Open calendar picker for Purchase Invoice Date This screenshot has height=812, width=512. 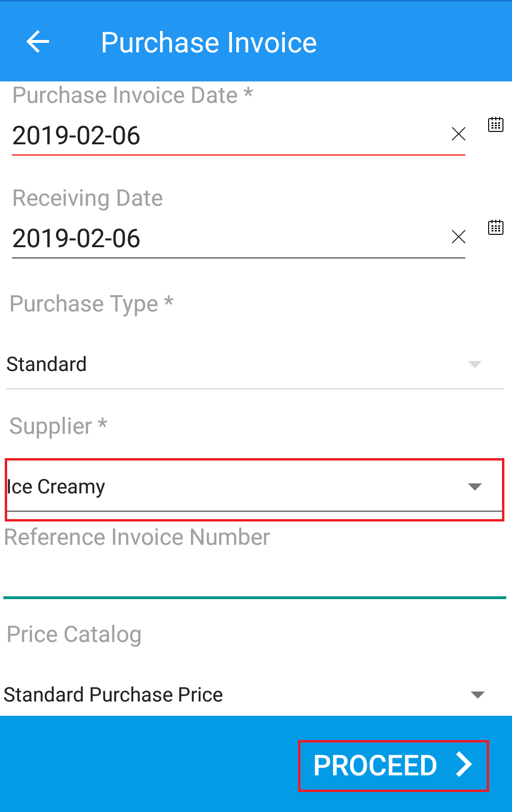(x=495, y=124)
